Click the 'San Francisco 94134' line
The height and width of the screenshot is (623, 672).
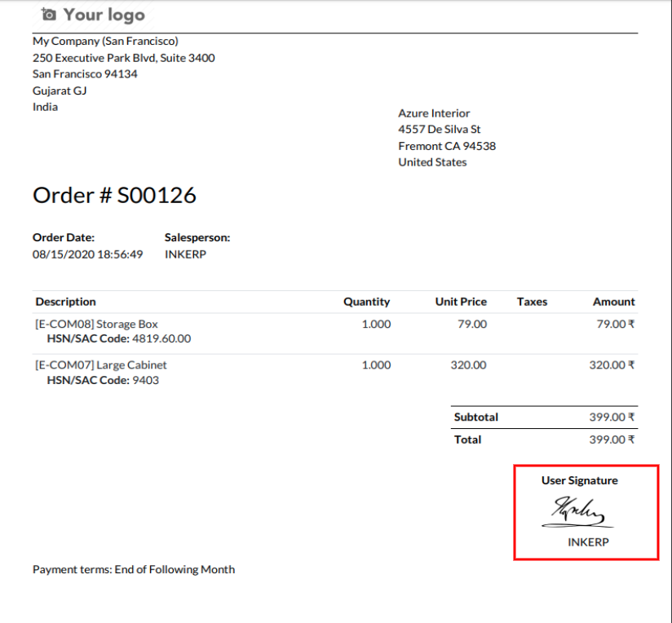click(85, 74)
